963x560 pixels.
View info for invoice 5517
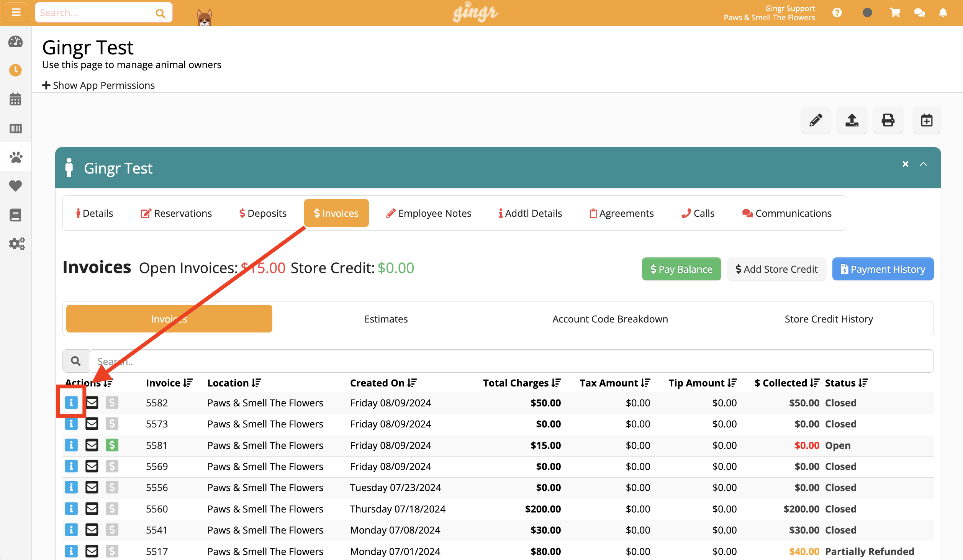pos(71,551)
